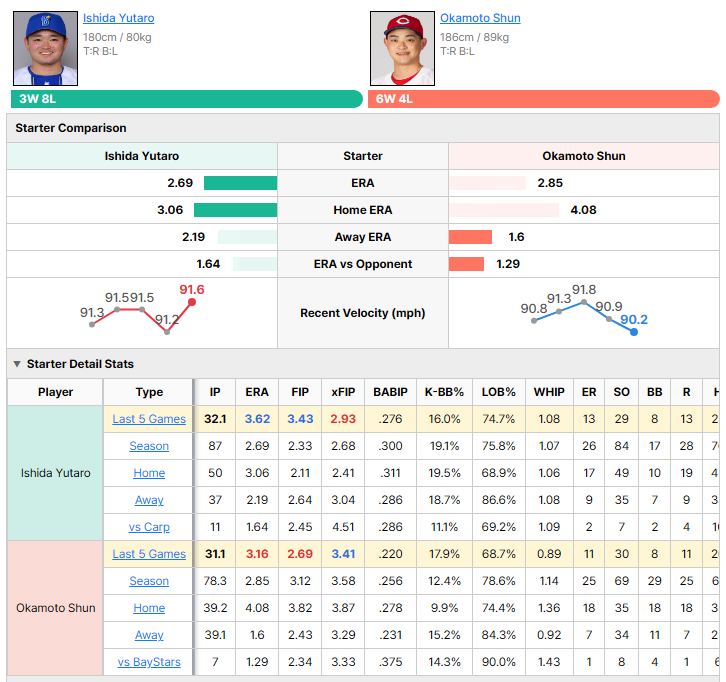The height and width of the screenshot is (682, 726).
Task: Open Okamoto Shun player profile link
Action: click(480, 18)
